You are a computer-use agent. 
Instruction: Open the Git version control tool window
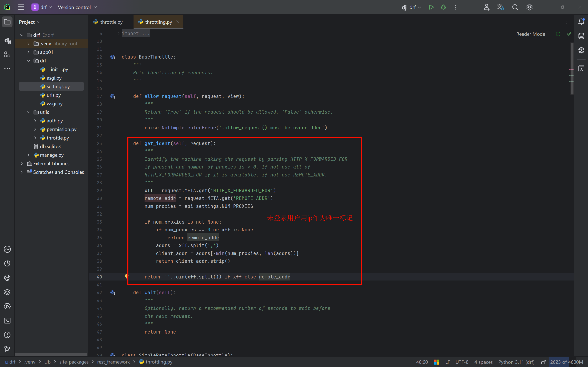pyautogui.click(x=7, y=349)
